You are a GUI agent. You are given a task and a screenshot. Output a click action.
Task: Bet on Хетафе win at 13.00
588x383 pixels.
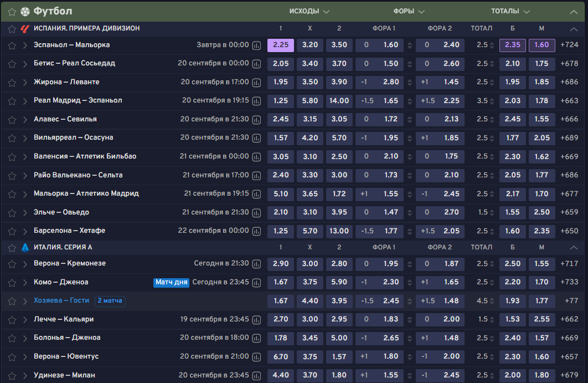point(339,231)
